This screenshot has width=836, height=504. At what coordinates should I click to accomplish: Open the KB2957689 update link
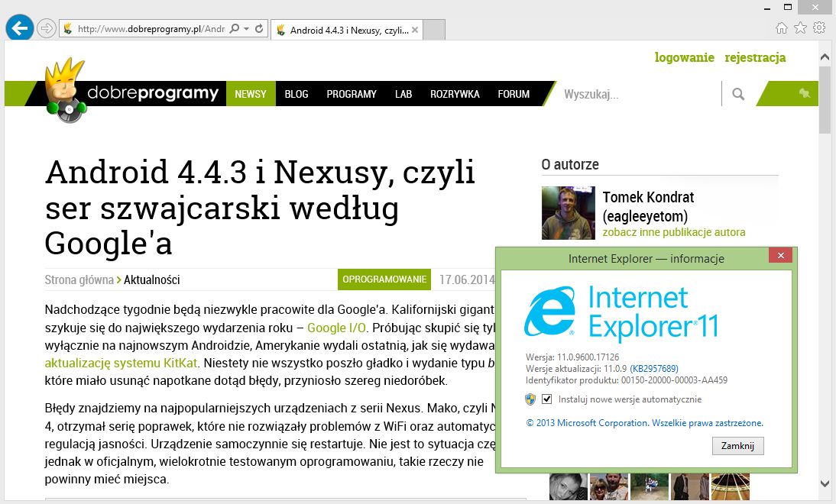[654, 369]
